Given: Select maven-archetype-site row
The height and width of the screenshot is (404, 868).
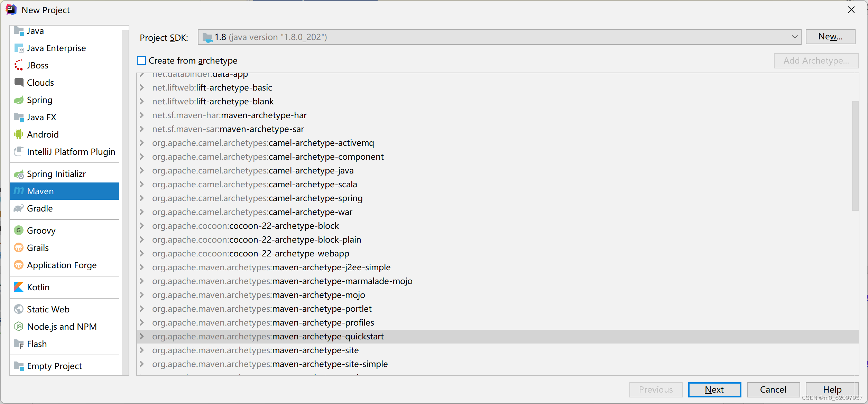Looking at the screenshot, I should coord(498,350).
